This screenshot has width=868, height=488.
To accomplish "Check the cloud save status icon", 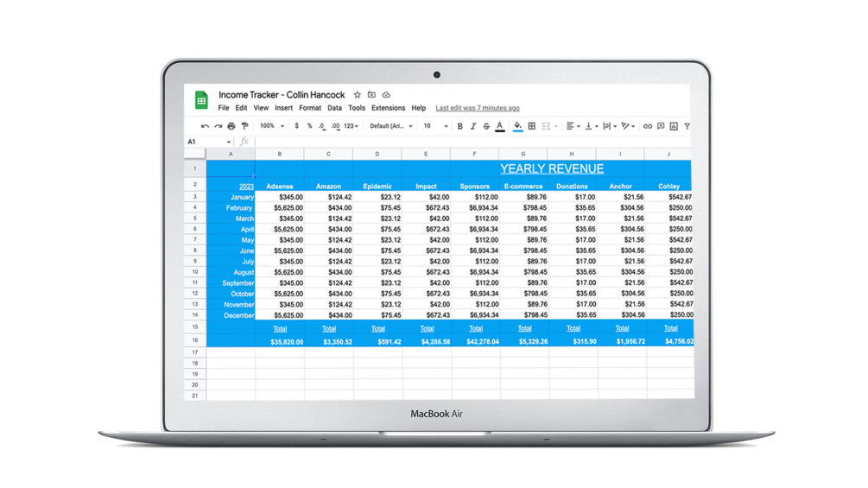I will [386, 95].
